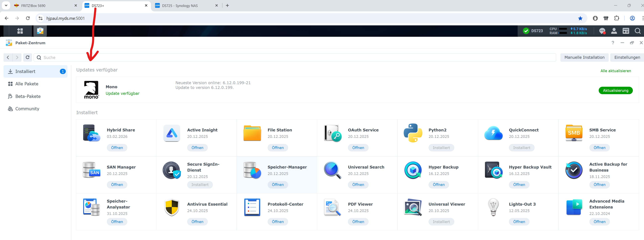This screenshot has width=644, height=240.
Task: Open the user options person icon
Action: click(614, 31)
